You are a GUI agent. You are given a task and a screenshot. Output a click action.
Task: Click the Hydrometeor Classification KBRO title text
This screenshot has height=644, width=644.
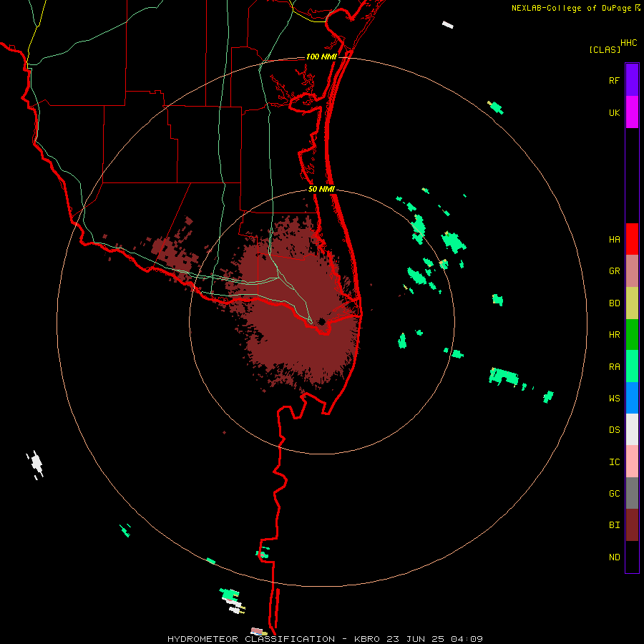(x=325, y=639)
